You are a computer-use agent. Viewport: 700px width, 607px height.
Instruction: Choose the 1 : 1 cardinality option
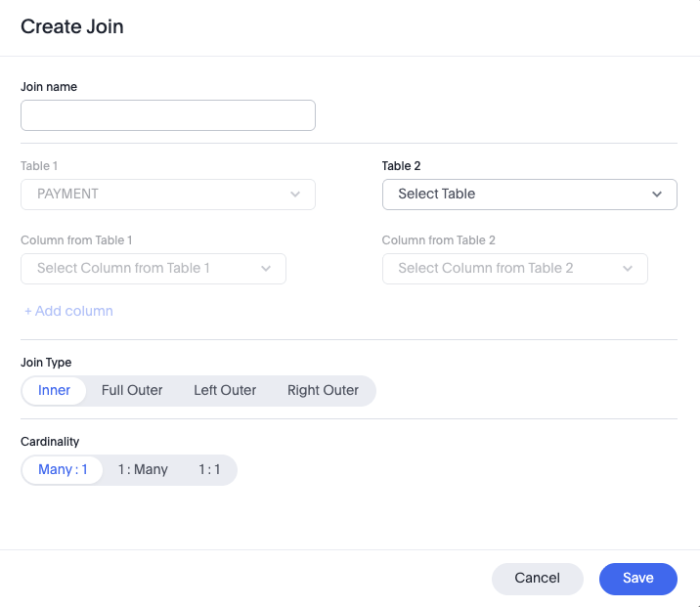pyautogui.click(x=209, y=469)
